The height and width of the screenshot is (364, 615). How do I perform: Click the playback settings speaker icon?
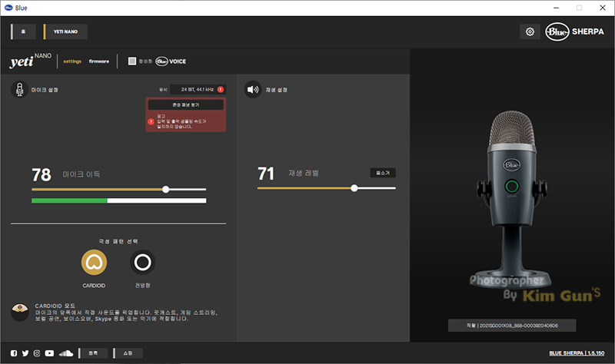[x=253, y=89]
